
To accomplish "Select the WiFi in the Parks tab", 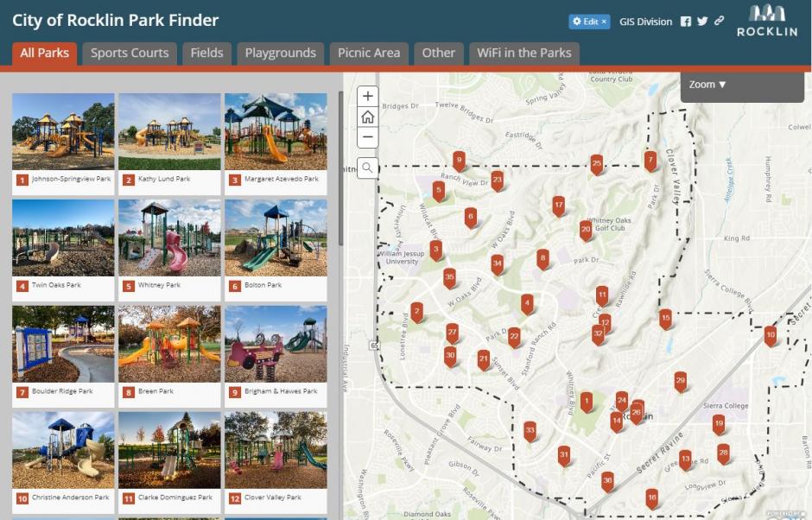I will 524,53.
